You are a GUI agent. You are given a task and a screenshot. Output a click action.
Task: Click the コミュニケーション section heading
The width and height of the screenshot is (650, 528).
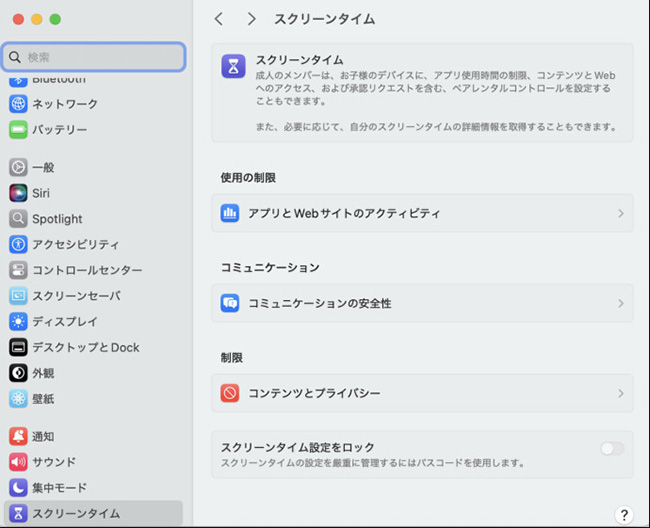(270, 268)
